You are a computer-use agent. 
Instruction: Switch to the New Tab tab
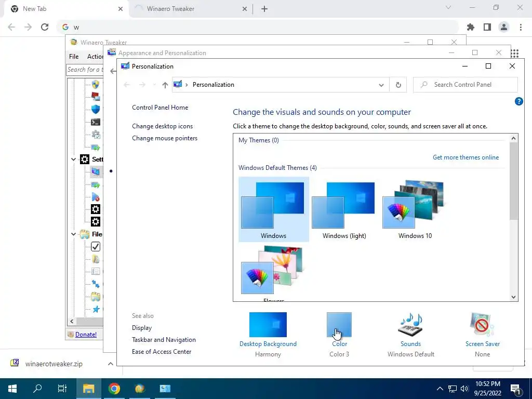tap(65, 9)
